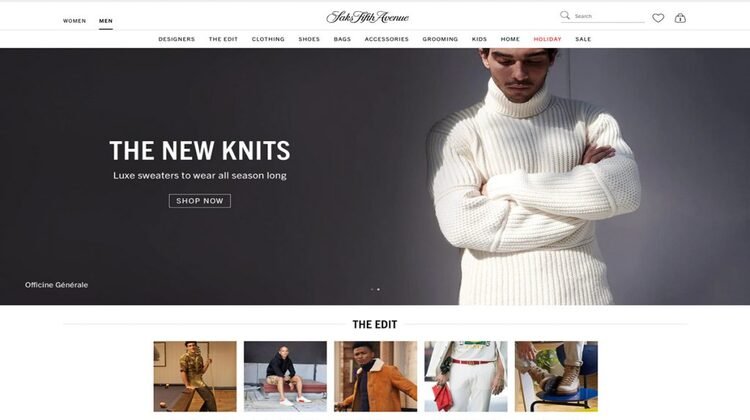Click the Shop Now button
The image size is (750, 420).
coord(200,201)
